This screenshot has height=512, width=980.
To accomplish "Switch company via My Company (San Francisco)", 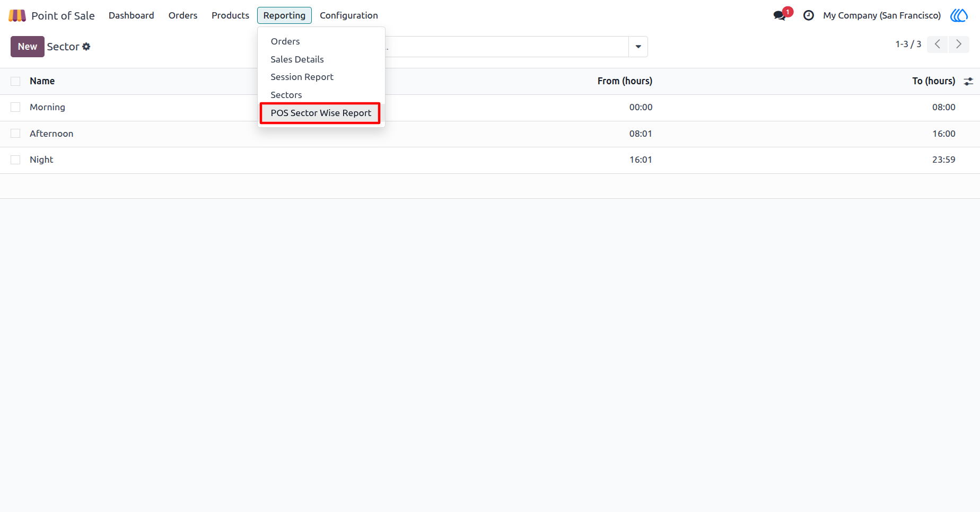I will tap(882, 15).
